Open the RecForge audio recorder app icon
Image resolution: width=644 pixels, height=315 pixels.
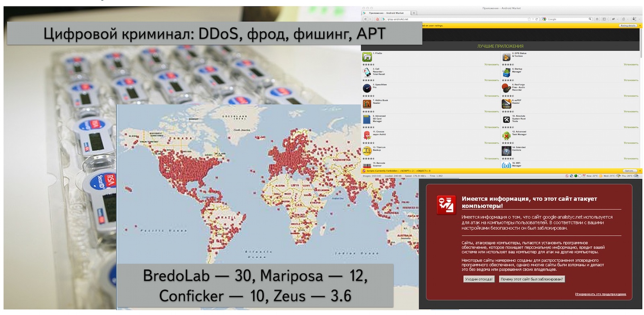(x=506, y=88)
